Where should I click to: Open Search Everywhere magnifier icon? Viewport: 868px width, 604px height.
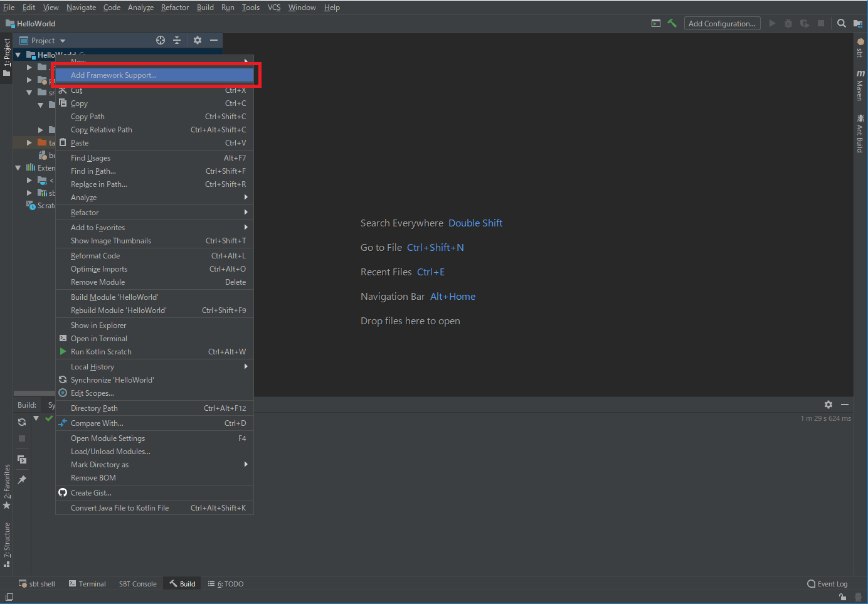point(842,23)
